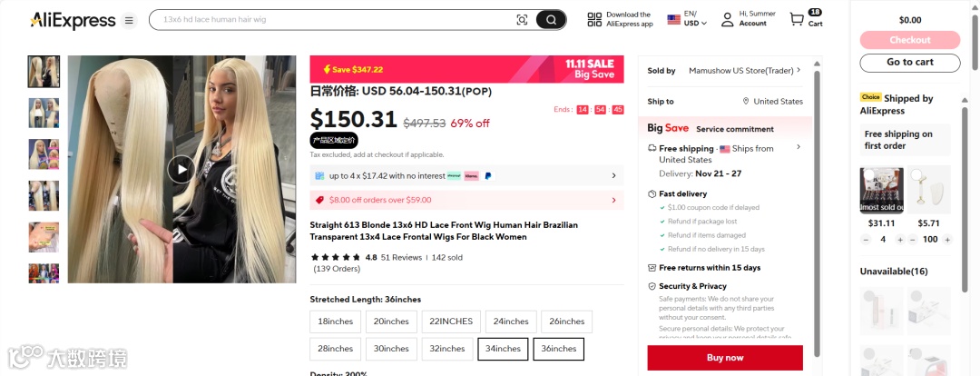
Task: Open the hamburger menu beside AliExpress logo
Action: point(129,21)
